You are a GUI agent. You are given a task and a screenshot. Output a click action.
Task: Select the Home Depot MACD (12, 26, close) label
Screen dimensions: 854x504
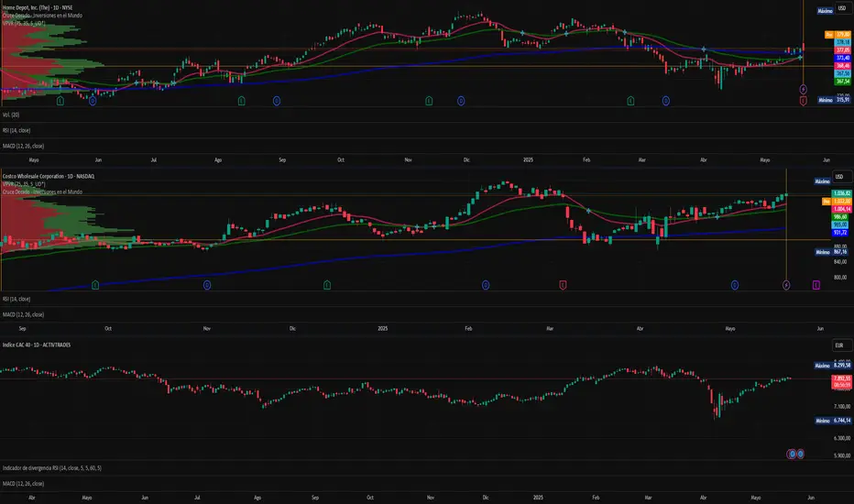[x=24, y=146]
